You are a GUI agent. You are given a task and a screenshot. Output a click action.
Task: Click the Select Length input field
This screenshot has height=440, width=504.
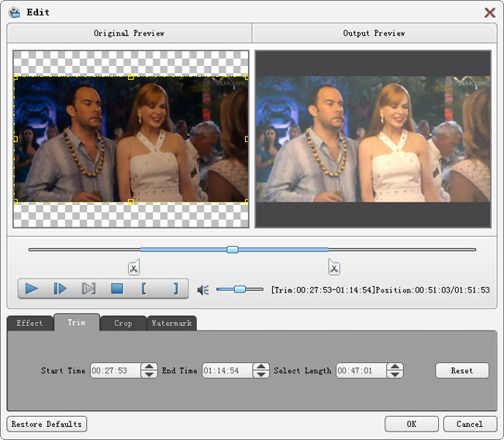361,370
